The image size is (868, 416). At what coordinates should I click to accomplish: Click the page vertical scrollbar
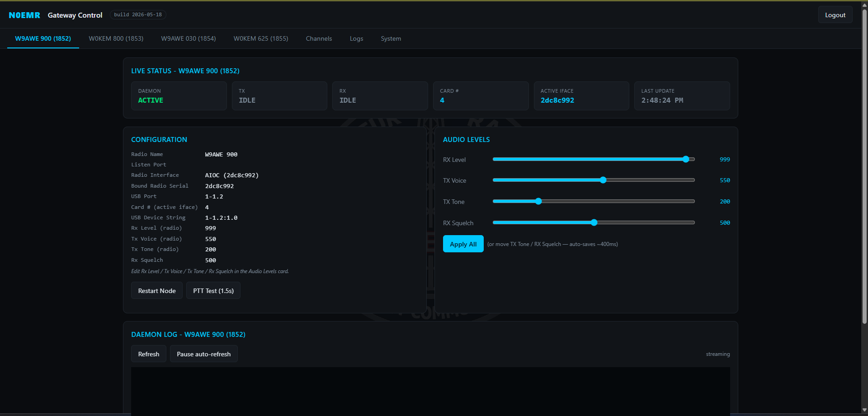864,166
